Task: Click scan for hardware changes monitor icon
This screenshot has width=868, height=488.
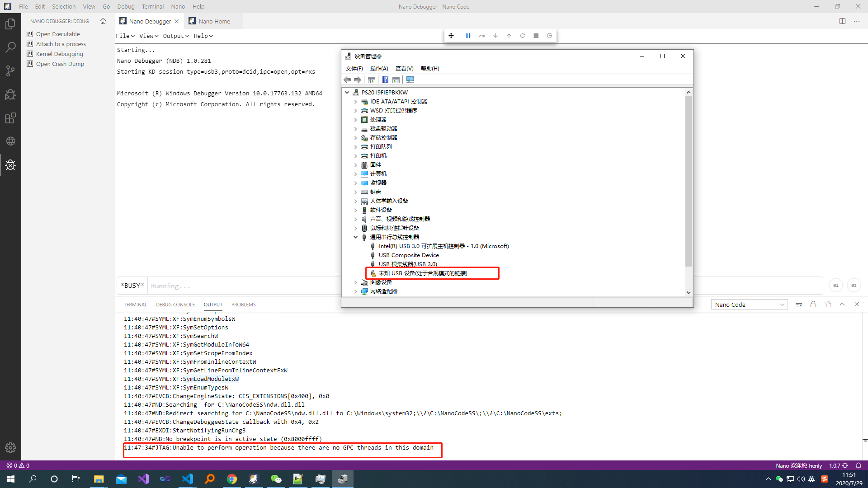Action: click(x=410, y=80)
